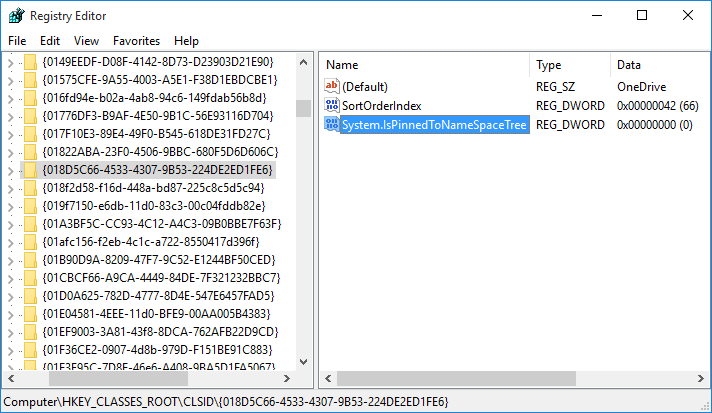Click folder icon of {016fd94e-b02a-4ab8-94c6-149fdab56b8d}

pyautogui.click(x=30, y=98)
